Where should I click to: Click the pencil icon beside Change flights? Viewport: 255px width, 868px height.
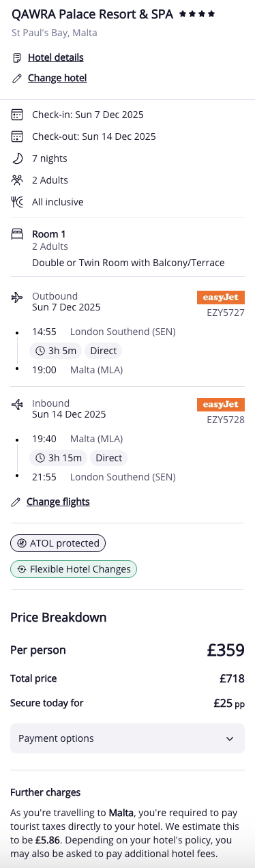[16, 502]
